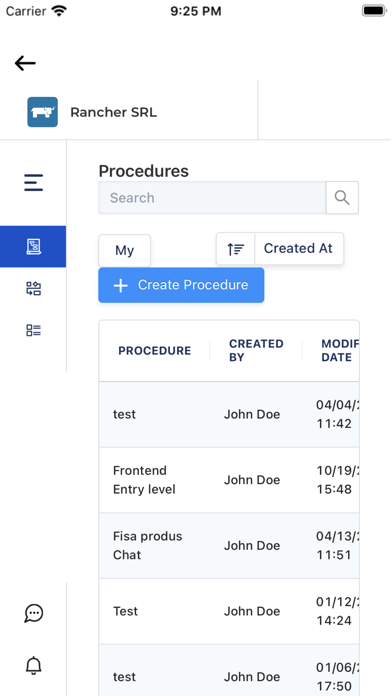392x696 pixels.
Task: Click the 10/19 15:48 date cell
Action: pyautogui.click(x=337, y=480)
